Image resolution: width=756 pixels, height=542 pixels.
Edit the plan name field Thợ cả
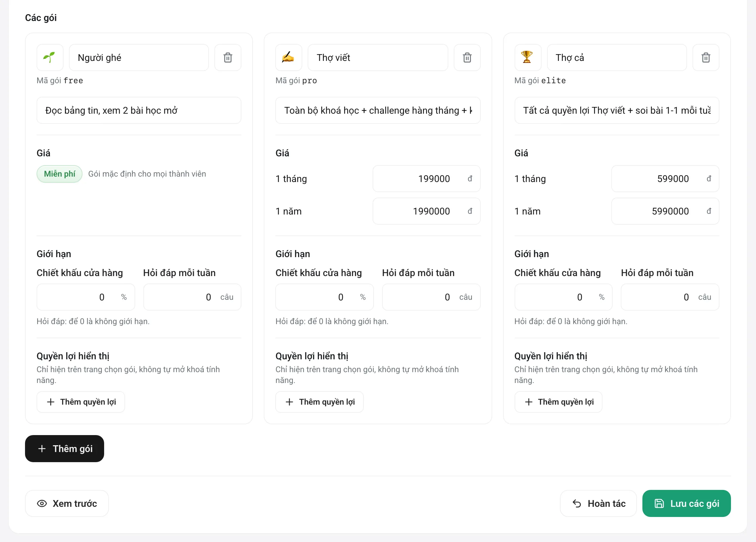(617, 58)
